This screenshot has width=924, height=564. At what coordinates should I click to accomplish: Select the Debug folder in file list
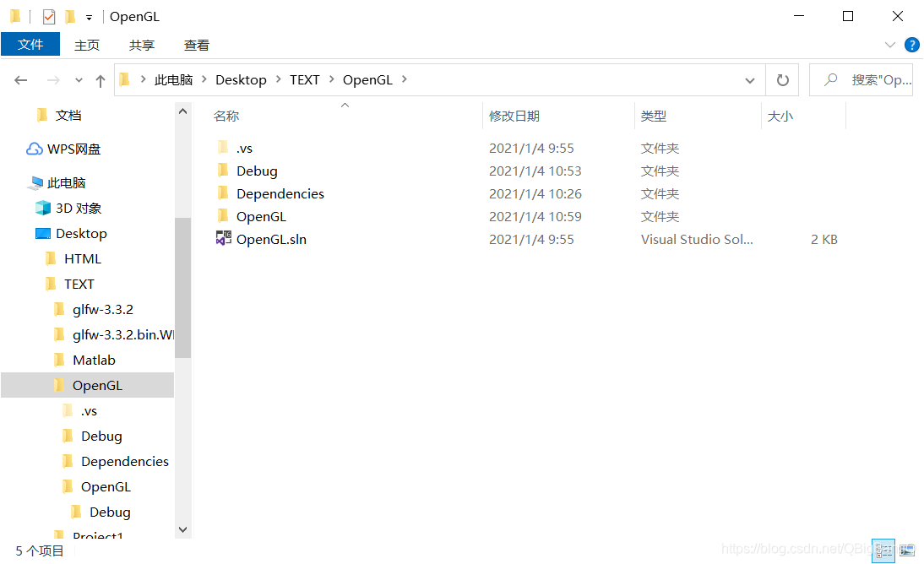pyautogui.click(x=257, y=171)
